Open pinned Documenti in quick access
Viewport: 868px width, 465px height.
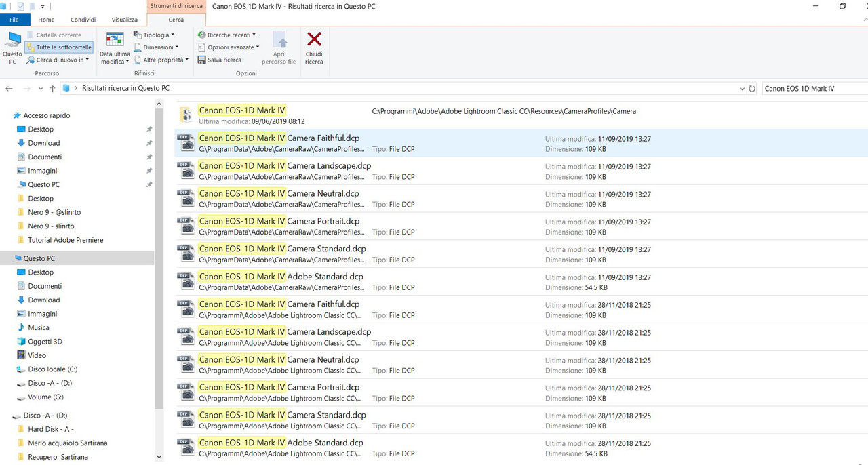tap(45, 157)
